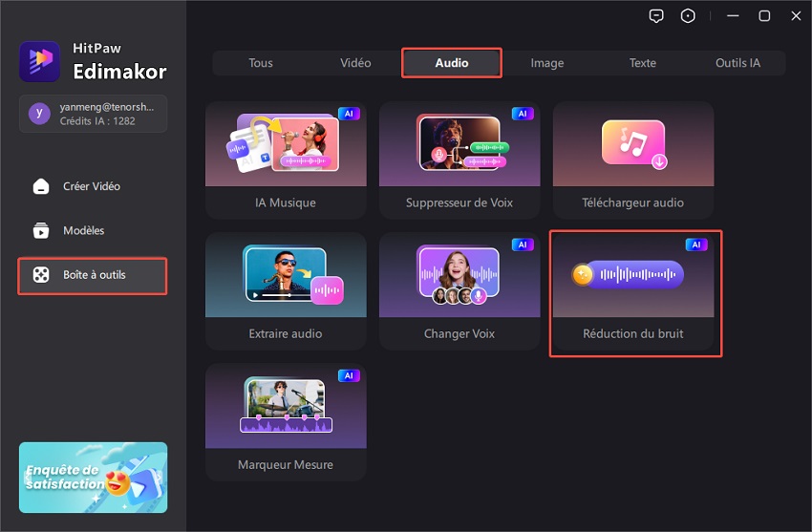The height and width of the screenshot is (532, 812).
Task: Open the feedback message icon in title bar
Action: [x=655, y=16]
